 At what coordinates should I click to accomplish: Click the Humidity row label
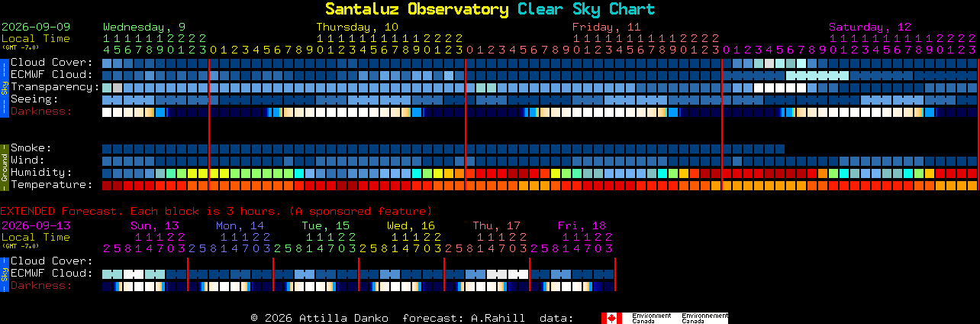pyautogui.click(x=41, y=173)
